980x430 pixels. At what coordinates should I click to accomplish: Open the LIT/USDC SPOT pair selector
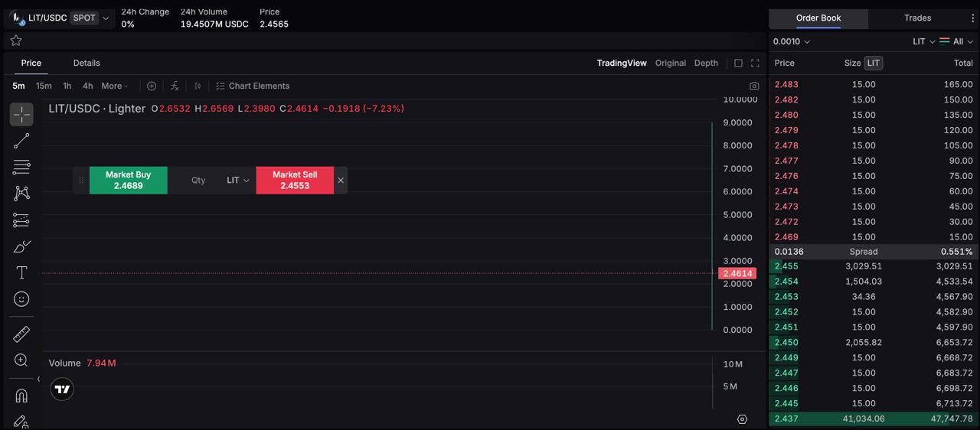pyautogui.click(x=60, y=18)
